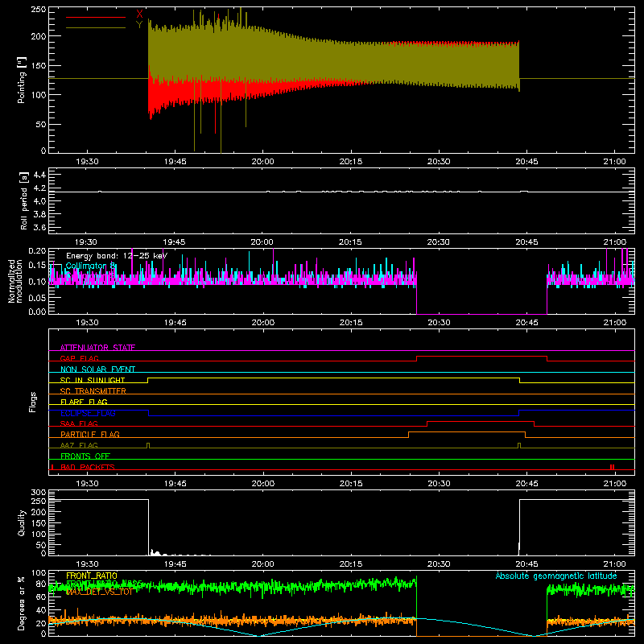Click the FRONTS_OFF flag label
Image resolution: width=644 pixels, height=644 pixels.
point(85,456)
